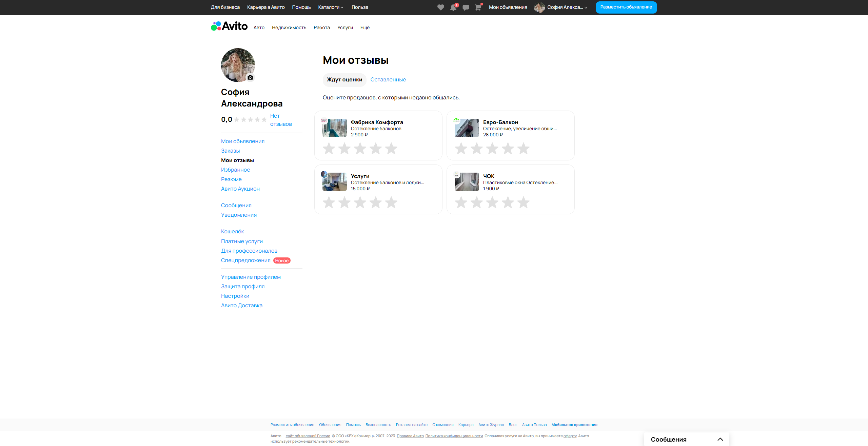868x446 pixels.
Task: Open Польза link
Action: tap(360, 7)
